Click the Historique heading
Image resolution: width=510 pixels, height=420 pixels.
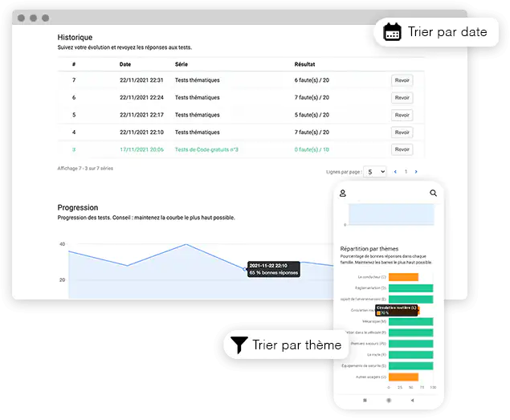[x=75, y=38]
